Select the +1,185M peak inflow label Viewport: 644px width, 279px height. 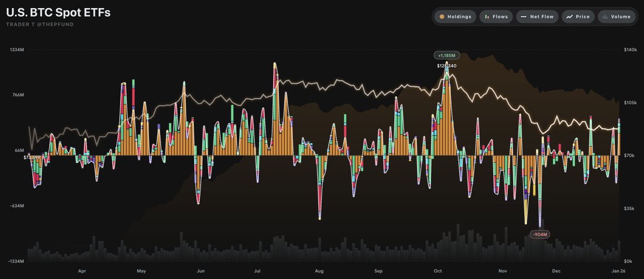click(447, 55)
